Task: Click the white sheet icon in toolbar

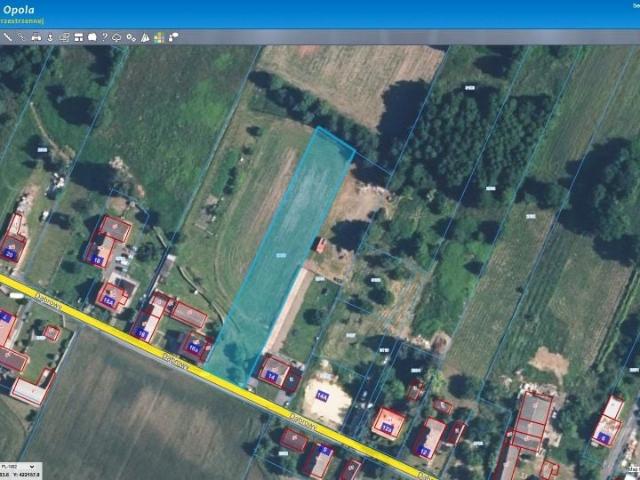Action: [92, 38]
